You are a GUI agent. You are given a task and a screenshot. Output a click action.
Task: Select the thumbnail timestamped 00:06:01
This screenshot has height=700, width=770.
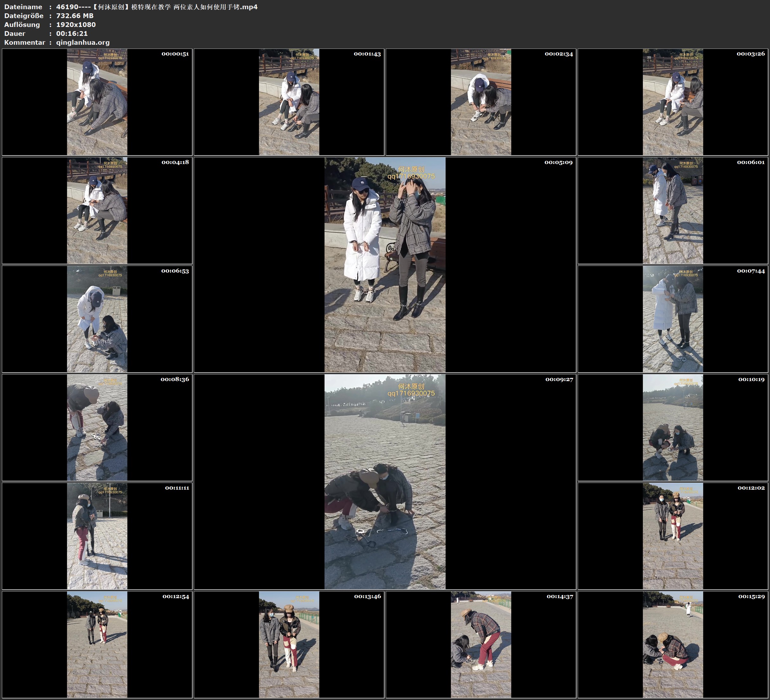pyautogui.click(x=673, y=210)
